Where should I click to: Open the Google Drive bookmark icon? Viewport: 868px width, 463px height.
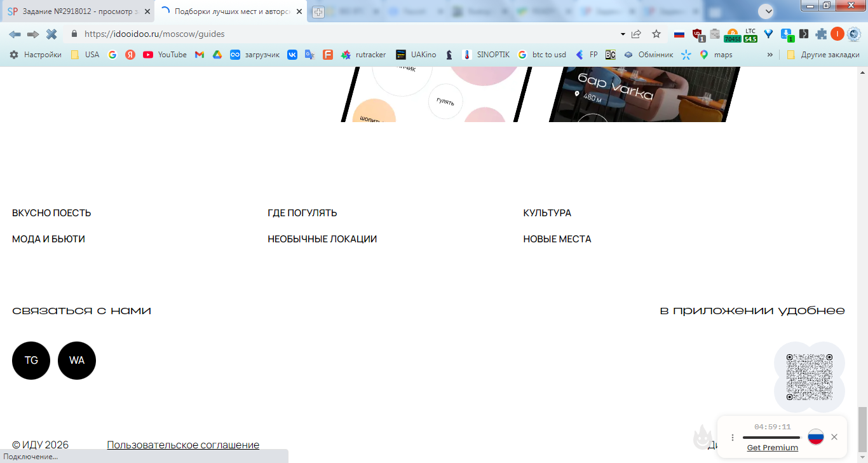[217, 55]
